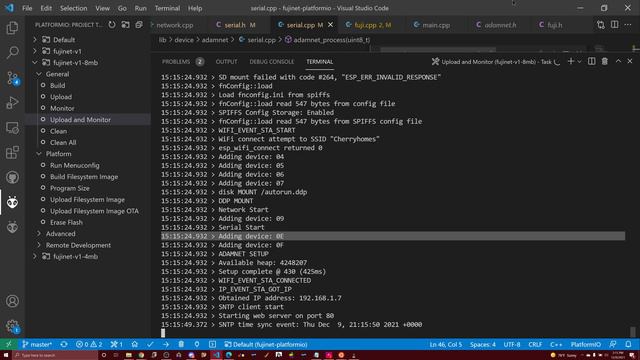Refresh the PlatformIO project tasks
The width and height of the screenshot is (640, 360).
[112, 25]
